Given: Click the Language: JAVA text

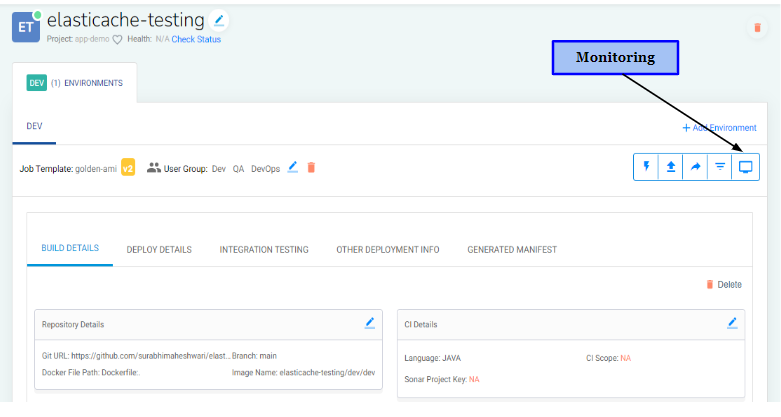Looking at the screenshot, I should (432, 358).
